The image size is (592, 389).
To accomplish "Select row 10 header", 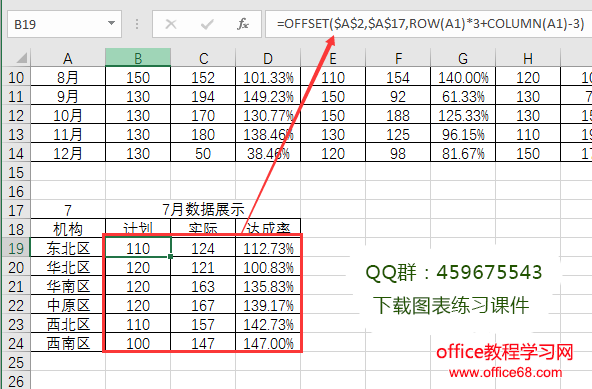I will (x=16, y=77).
